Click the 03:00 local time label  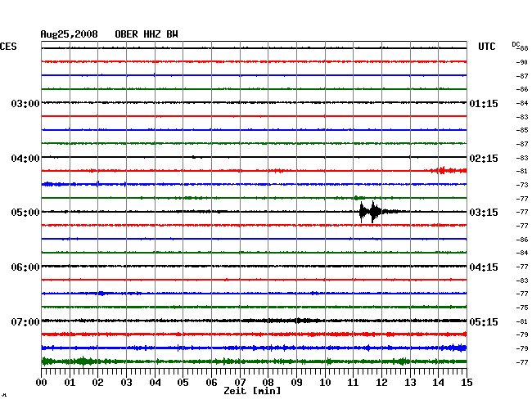[x=25, y=103]
